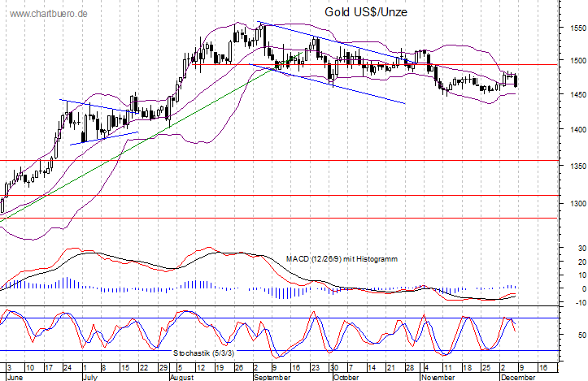Click date label 4 above November
588x381 pixels.
[x=426, y=368]
